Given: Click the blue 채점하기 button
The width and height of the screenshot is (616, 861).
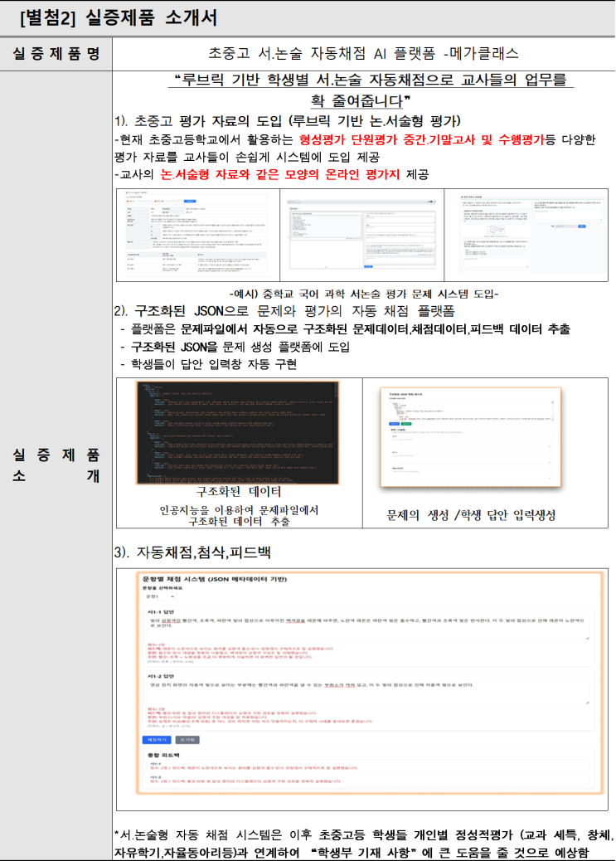Looking at the screenshot, I should click(x=157, y=740).
